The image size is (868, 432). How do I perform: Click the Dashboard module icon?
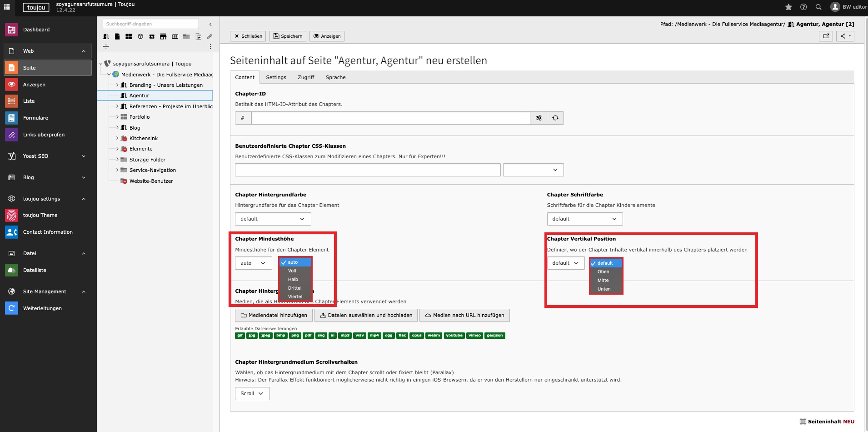point(11,30)
